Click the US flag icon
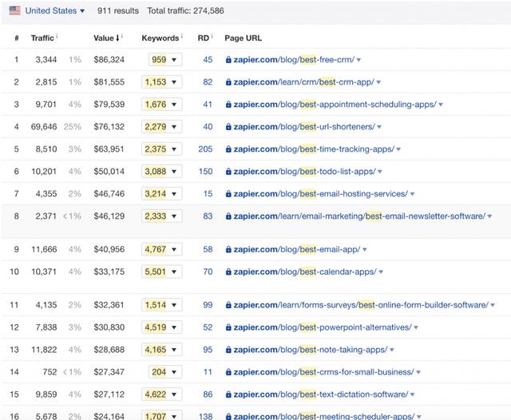This screenshot has height=420, width=511. pyautogui.click(x=14, y=10)
